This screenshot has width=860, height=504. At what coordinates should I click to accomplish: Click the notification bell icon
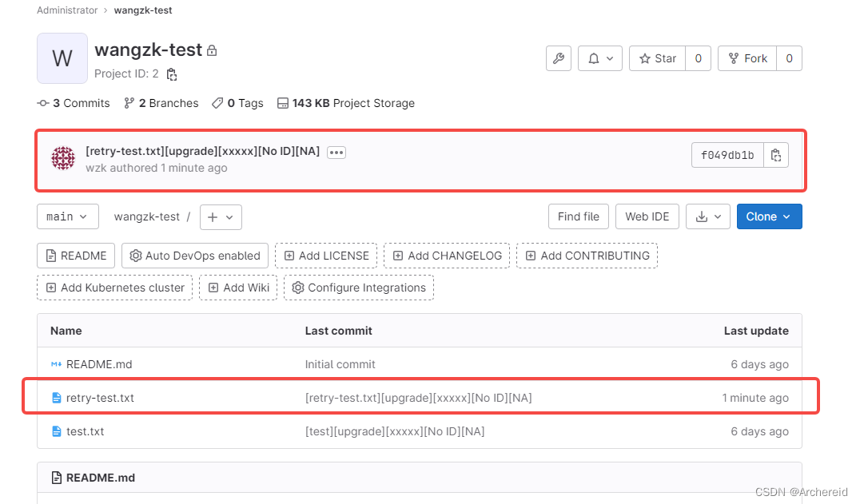point(594,58)
